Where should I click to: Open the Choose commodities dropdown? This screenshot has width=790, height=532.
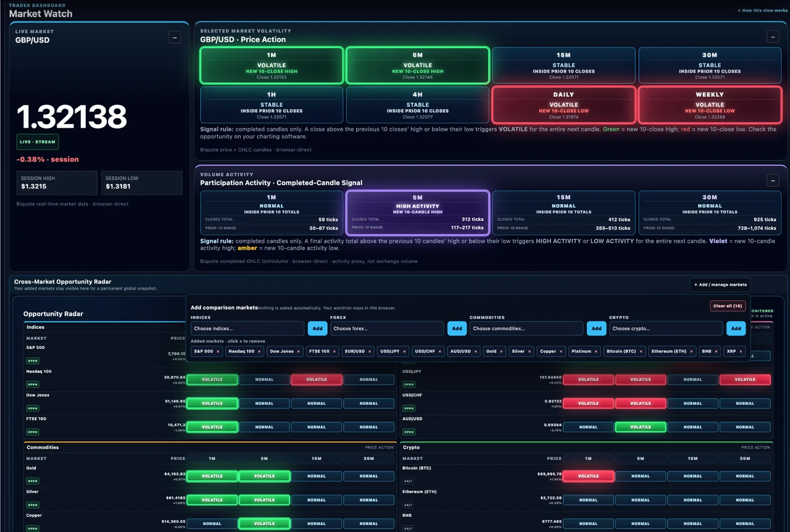pyautogui.click(x=526, y=328)
